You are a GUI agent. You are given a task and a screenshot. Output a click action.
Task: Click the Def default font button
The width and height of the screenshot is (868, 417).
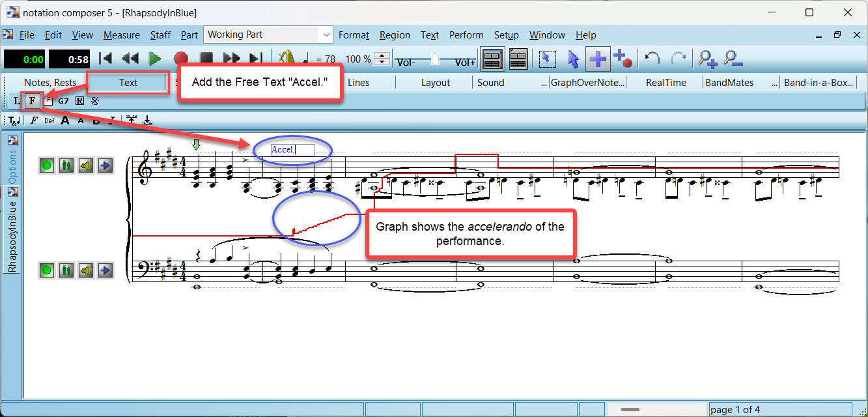(49, 120)
